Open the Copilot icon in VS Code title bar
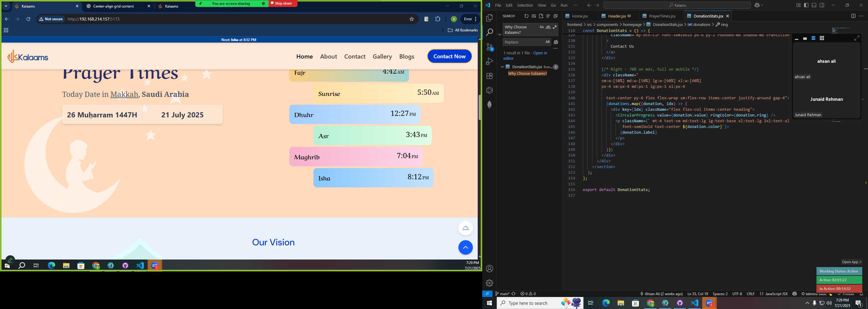868x309 pixels. (757, 5)
